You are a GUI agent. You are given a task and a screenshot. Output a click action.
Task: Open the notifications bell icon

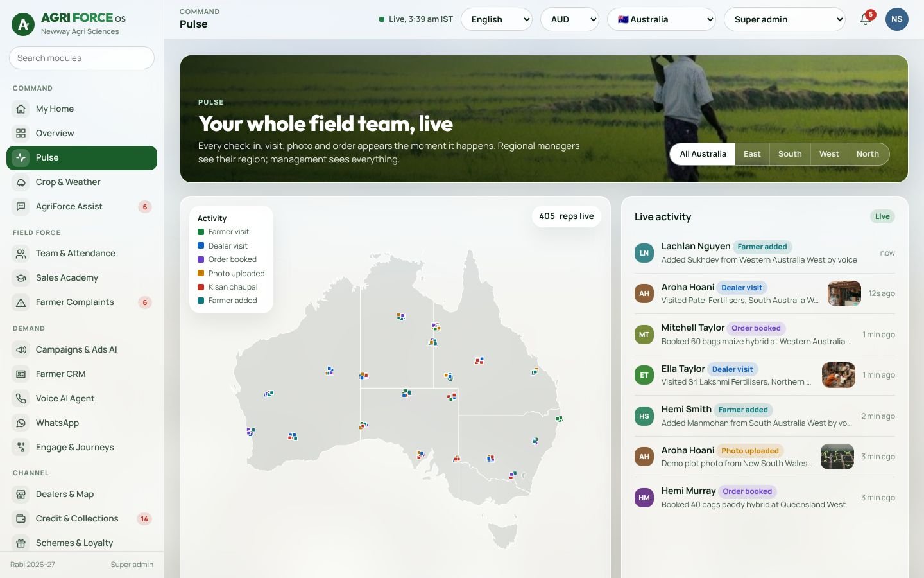865,19
